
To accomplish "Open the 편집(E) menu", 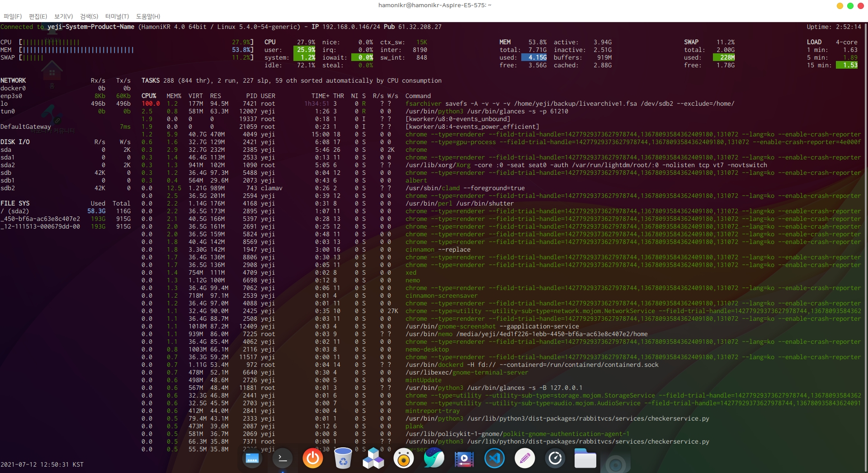I will [38, 16].
